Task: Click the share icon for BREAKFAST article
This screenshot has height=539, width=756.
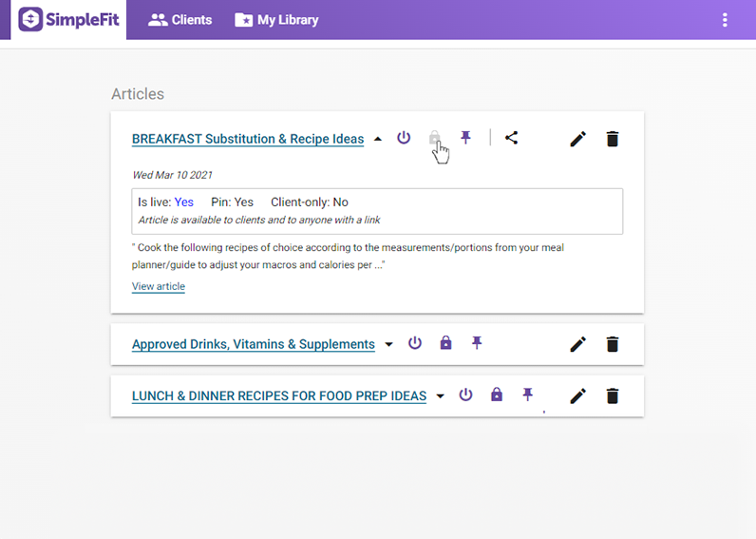Action: (x=511, y=139)
